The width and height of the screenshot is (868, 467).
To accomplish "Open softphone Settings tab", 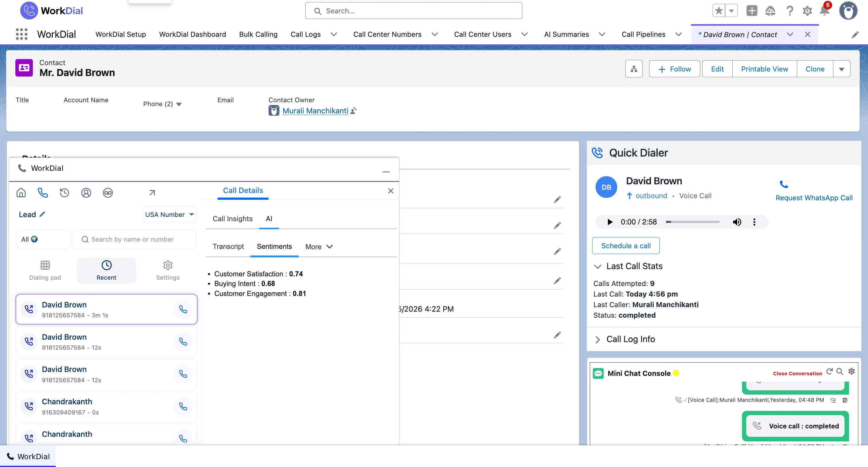I will point(168,270).
